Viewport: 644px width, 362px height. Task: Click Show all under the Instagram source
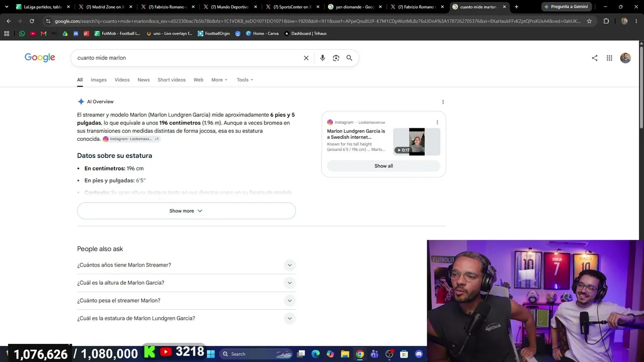(x=383, y=166)
